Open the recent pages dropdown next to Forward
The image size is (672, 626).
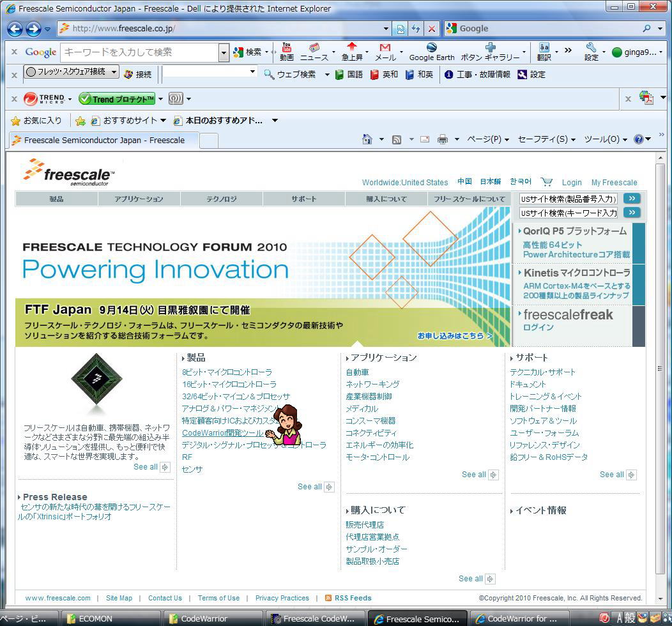pyautogui.click(x=47, y=29)
